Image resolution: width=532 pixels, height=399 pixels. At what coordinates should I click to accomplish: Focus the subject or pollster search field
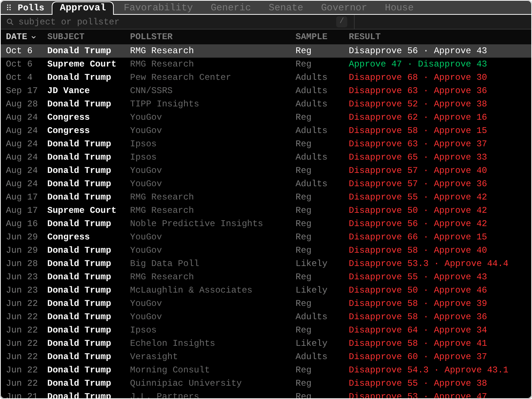pyautogui.click(x=177, y=22)
